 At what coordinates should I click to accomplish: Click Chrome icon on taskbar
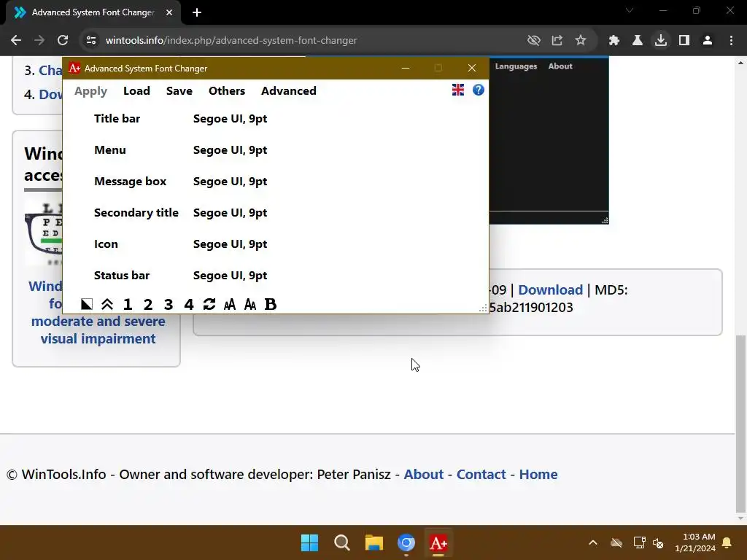pyautogui.click(x=406, y=542)
